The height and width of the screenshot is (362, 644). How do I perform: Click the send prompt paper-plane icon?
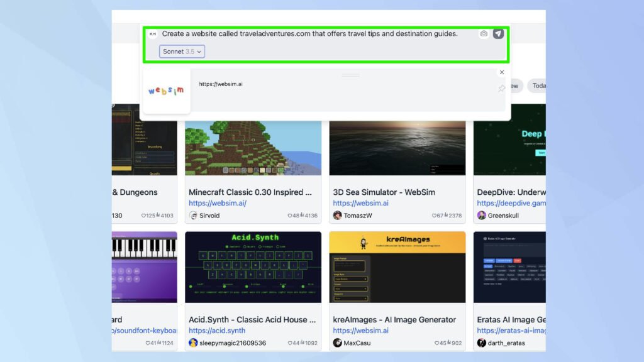click(x=498, y=34)
